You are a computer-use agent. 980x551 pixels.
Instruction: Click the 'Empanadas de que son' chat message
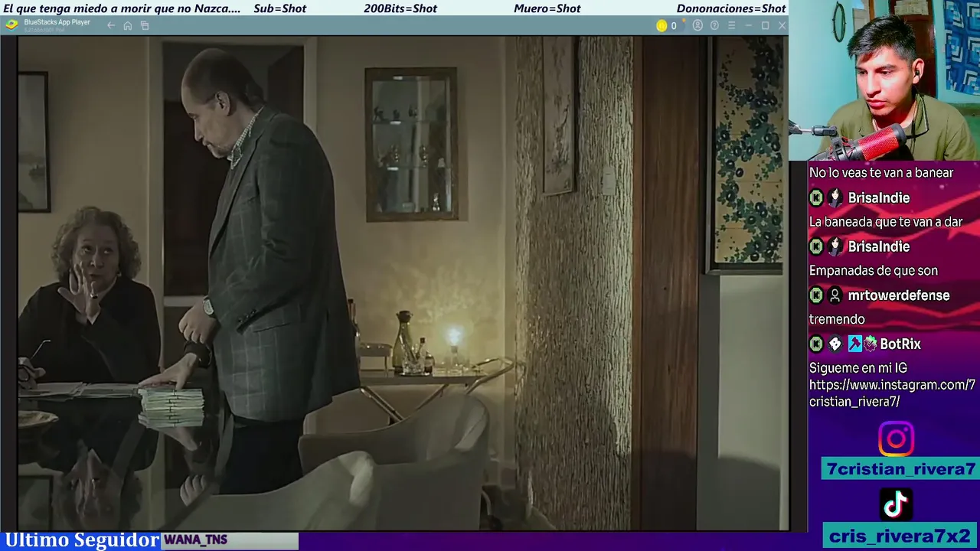[874, 271]
